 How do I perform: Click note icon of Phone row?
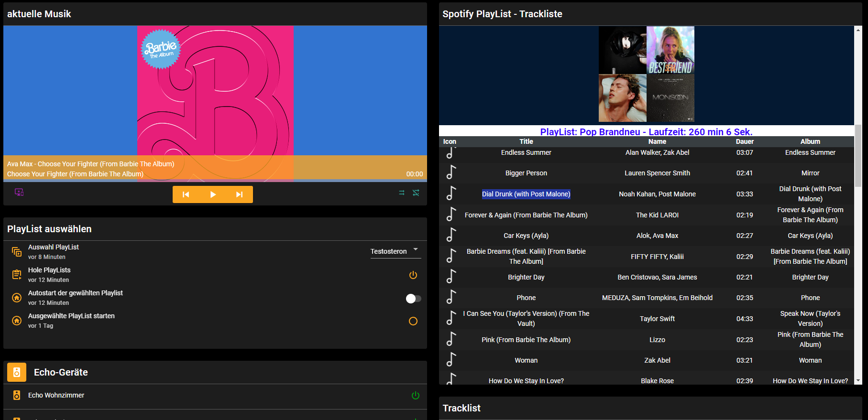click(x=451, y=297)
